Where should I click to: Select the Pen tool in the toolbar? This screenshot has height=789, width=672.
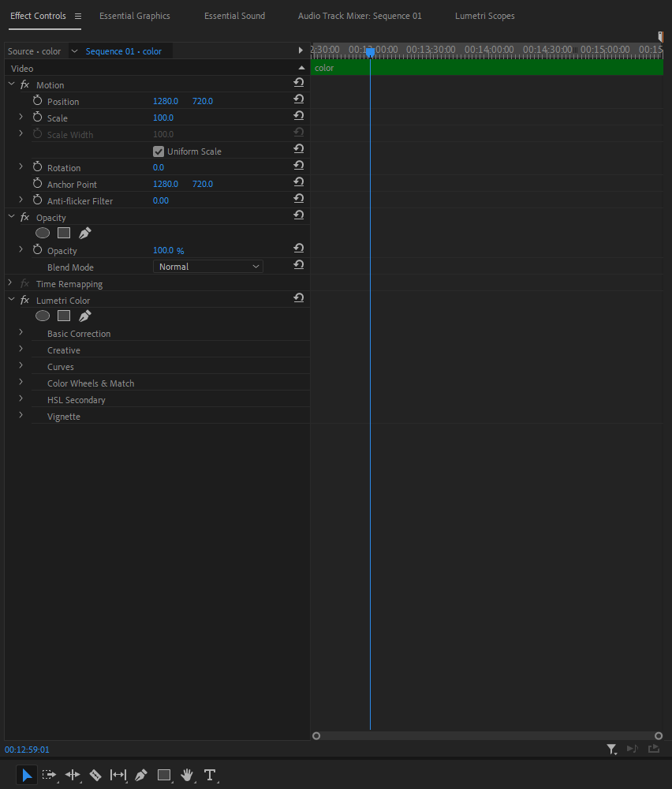click(x=140, y=775)
